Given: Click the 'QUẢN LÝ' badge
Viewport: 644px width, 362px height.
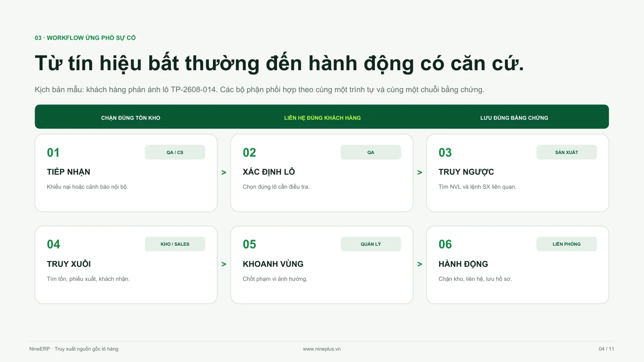Looking at the screenshot, I should pyautogui.click(x=371, y=244).
